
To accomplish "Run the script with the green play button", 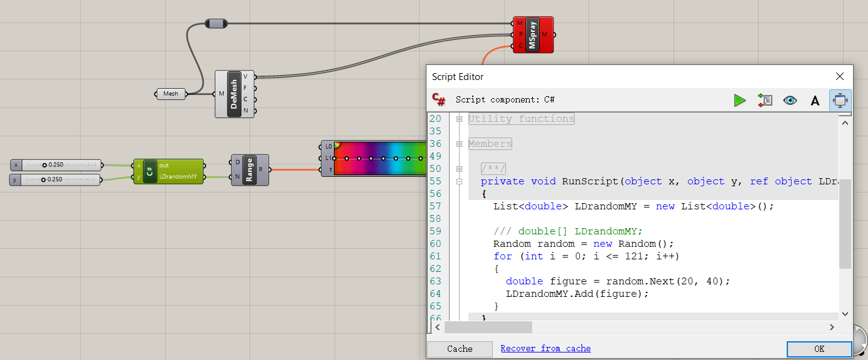I will click(x=740, y=100).
